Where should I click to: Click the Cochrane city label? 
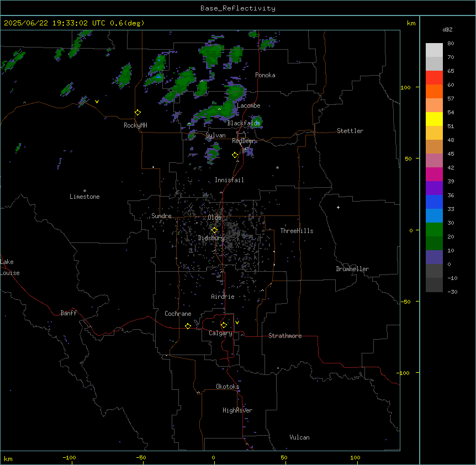coord(178,314)
